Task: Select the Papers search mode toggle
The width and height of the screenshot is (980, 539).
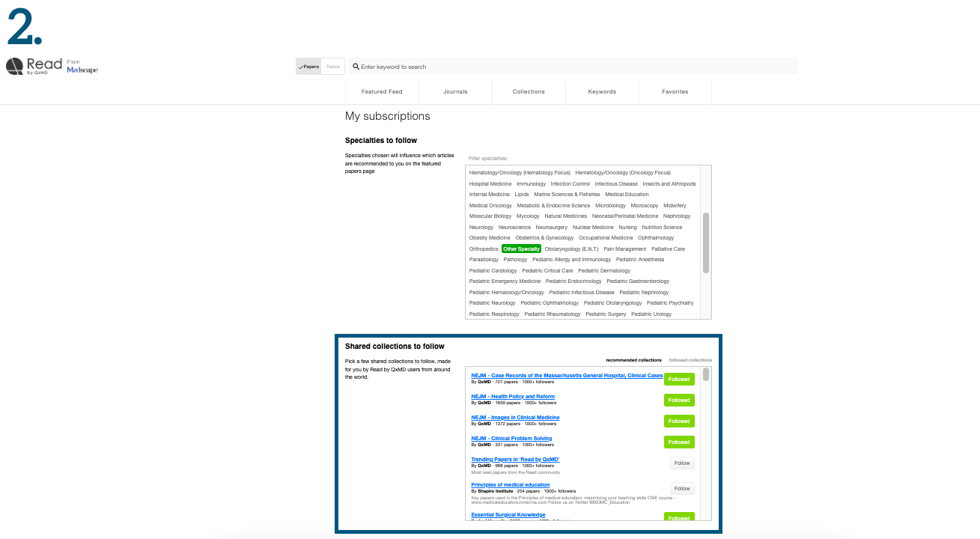Action: pyautogui.click(x=308, y=67)
